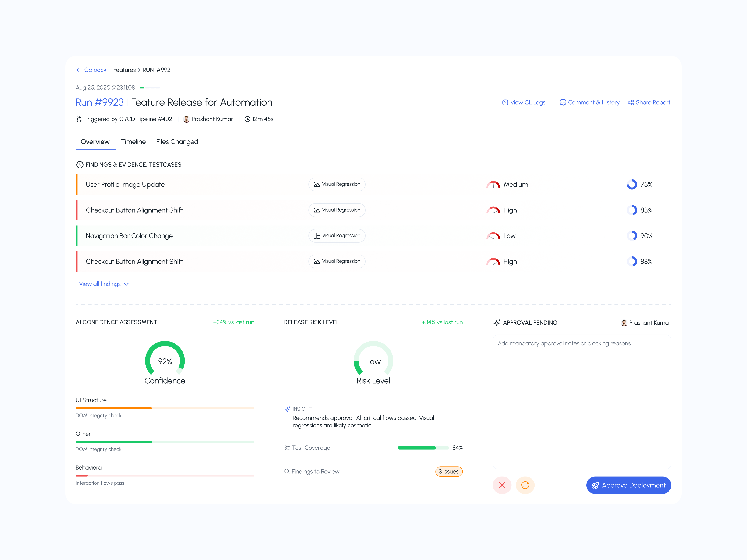
Task: Click the layout icon in Navigation Bar's Visual Regression tag
Action: coord(317,236)
